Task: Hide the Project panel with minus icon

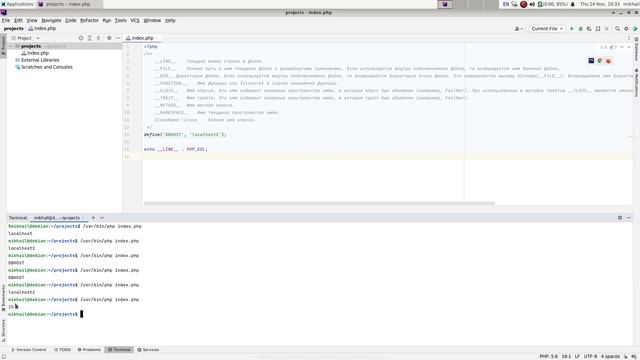Action: pos(118,38)
